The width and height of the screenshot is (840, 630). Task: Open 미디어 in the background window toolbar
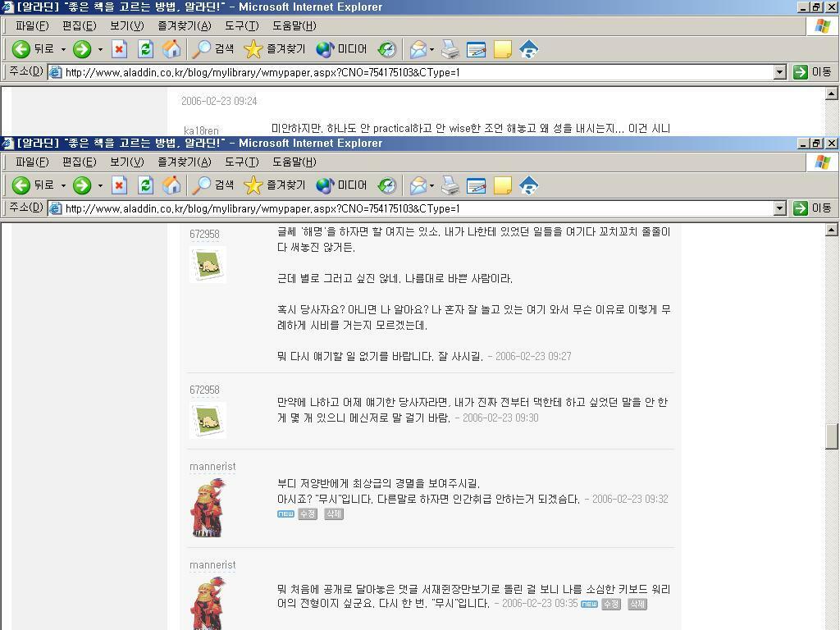click(342, 49)
